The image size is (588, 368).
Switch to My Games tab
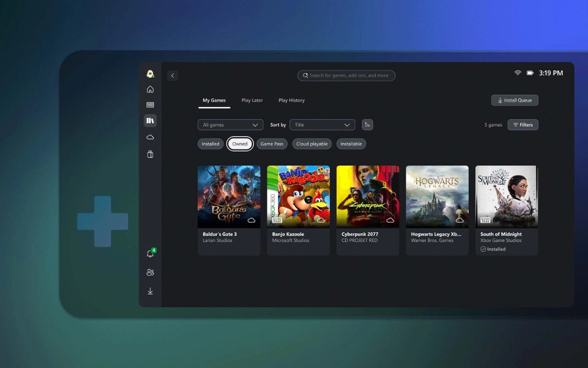pyautogui.click(x=214, y=100)
